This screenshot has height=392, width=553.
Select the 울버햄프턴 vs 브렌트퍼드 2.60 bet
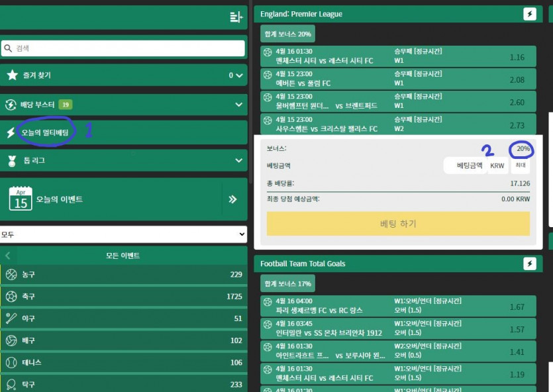[x=398, y=101]
